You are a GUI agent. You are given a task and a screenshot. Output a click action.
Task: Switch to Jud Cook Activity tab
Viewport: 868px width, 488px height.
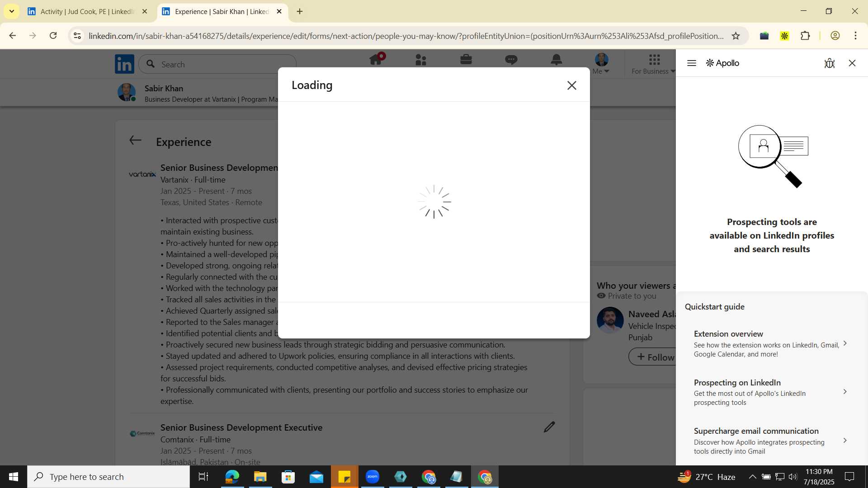click(x=87, y=12)
